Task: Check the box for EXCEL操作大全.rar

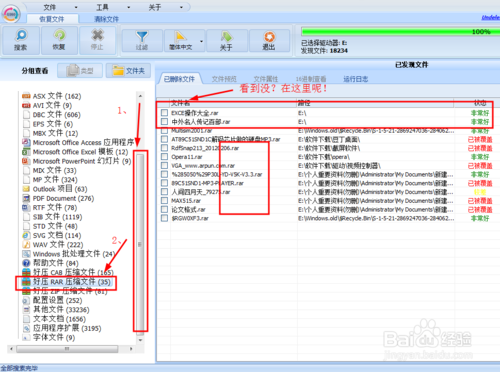Action: pos(164,113)
